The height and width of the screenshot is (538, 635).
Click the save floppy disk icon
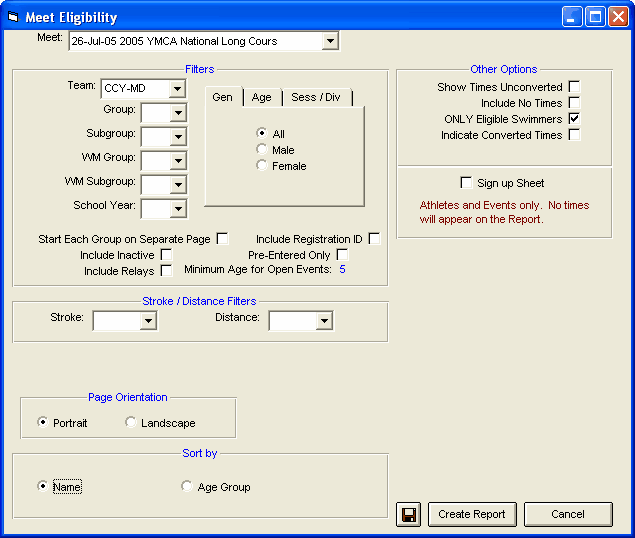coord(409,514)
